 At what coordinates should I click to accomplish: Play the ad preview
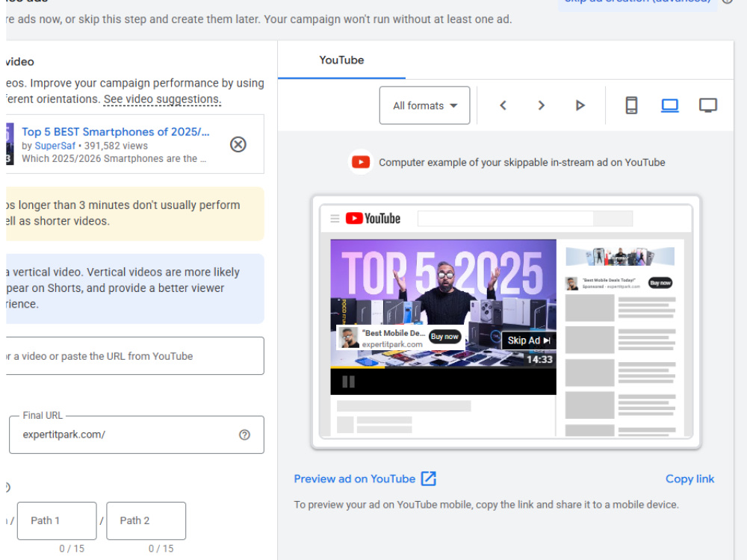click(x=580, y=105)
